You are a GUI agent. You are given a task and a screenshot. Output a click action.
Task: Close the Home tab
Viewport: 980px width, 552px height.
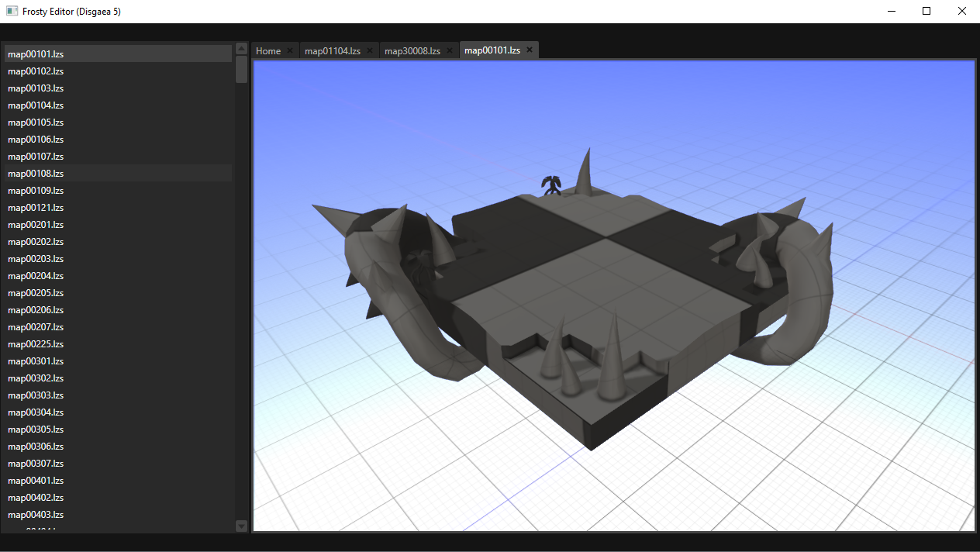pyautogui.click(x=290, y=50)
